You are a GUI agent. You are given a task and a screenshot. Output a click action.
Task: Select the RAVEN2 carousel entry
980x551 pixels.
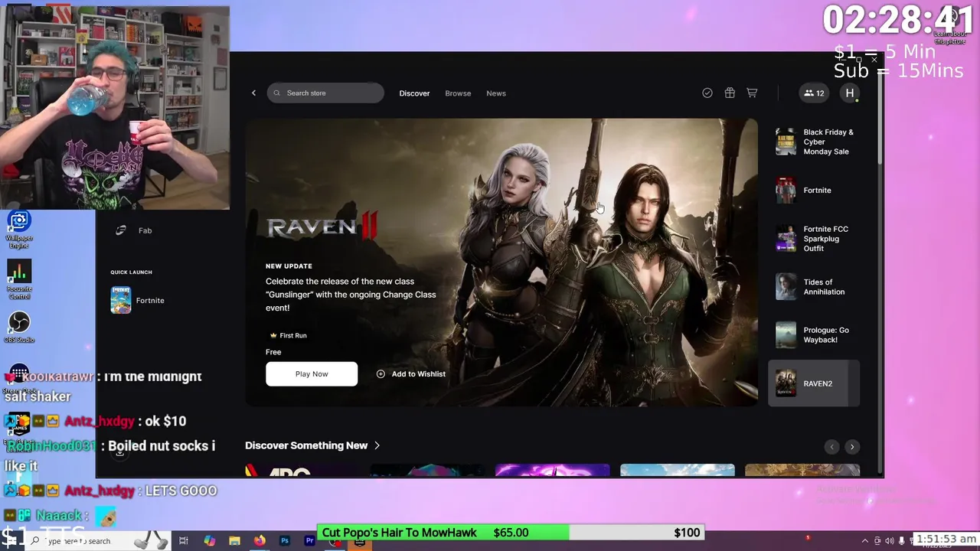pyautogui.click(x=814, y=383)
